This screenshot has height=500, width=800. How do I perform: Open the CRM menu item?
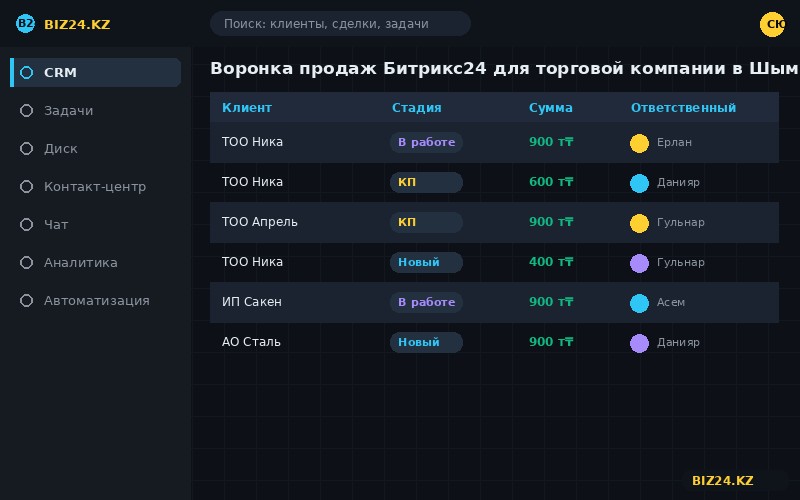coord(95,72)
